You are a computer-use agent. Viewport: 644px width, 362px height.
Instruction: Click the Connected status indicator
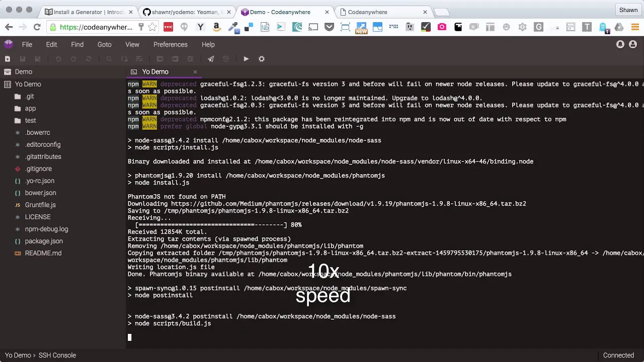618,355
